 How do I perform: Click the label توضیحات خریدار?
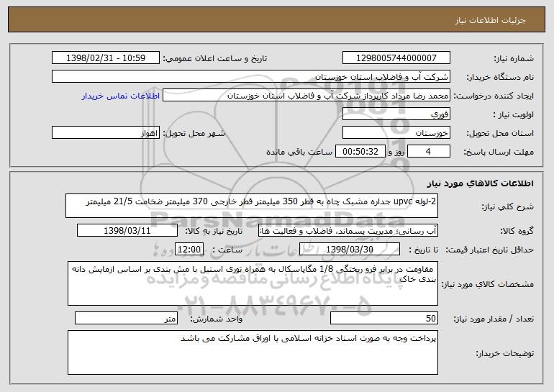[505, 353]
